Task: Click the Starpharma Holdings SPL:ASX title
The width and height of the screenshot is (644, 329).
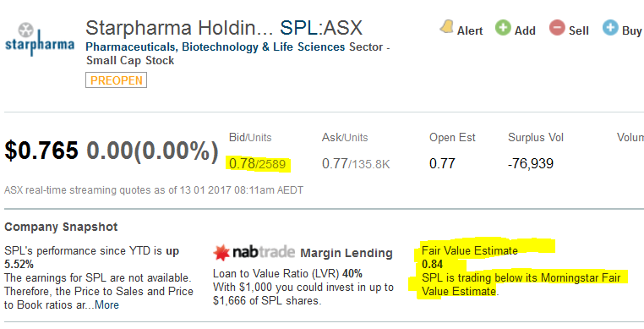Action: [x=224, y=28]
